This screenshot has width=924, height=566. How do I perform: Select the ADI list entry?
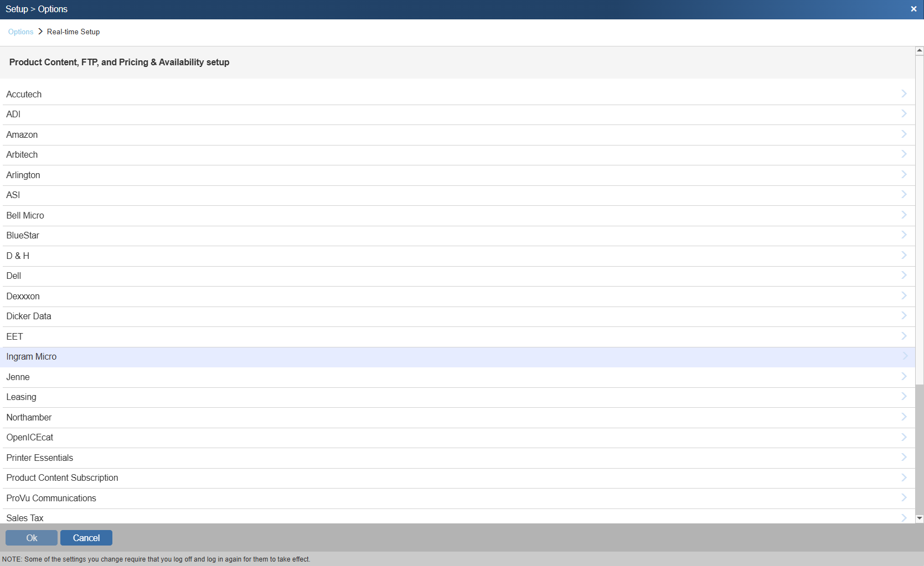click(13, 114)
